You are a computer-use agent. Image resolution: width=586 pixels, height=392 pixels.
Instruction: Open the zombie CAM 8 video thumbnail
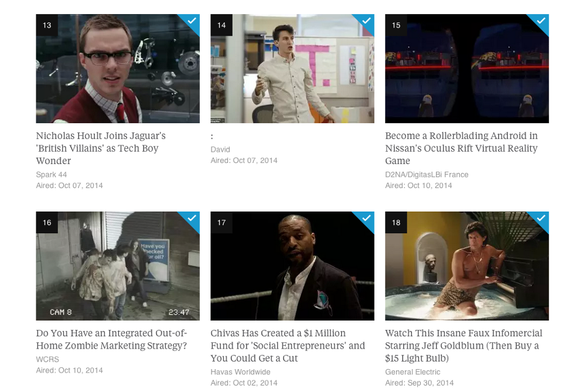coord(118,265)
